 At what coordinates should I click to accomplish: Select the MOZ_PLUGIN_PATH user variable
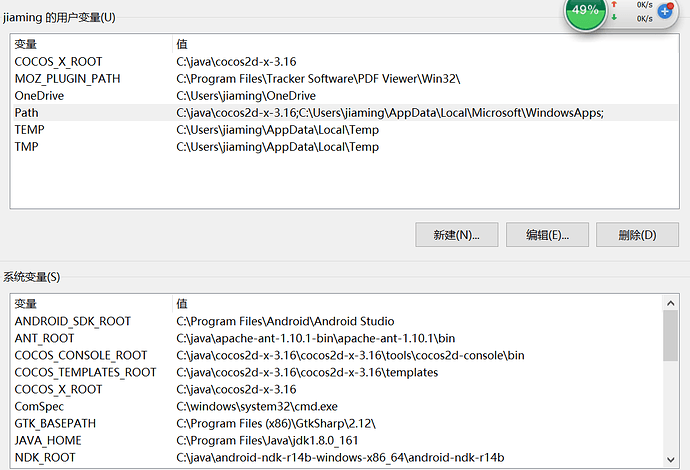coord(345,79)
